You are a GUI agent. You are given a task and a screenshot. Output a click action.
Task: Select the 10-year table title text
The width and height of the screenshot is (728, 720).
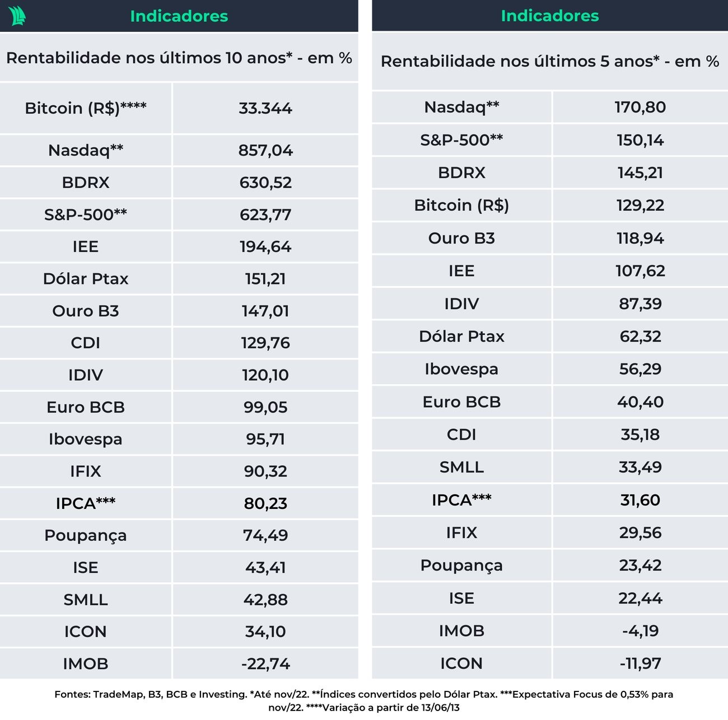[179, 58]
